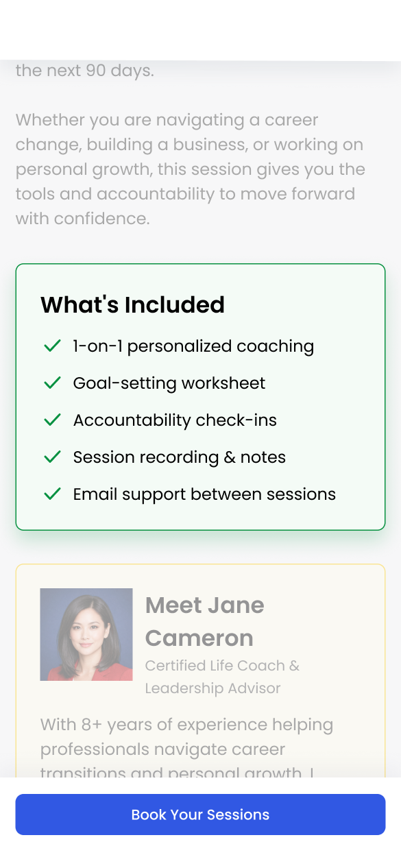This screenshot has width=401, height=868.
Task: Click checkmark next to Session recording & notes
Action: click(53, 457)
